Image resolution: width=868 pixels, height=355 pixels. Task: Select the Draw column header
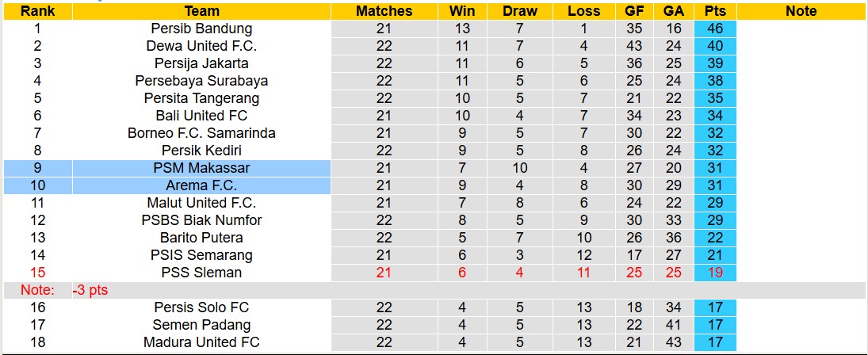point(520,11)
